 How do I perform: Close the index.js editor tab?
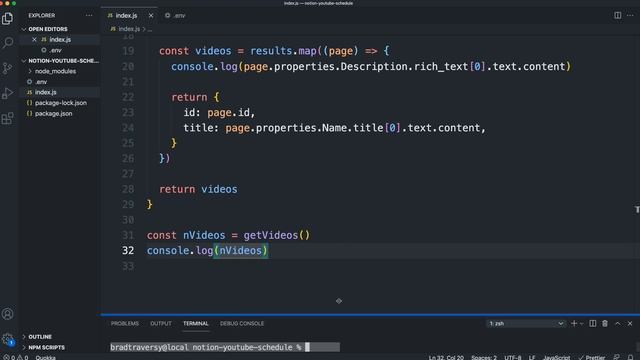[x=151, y=16]
